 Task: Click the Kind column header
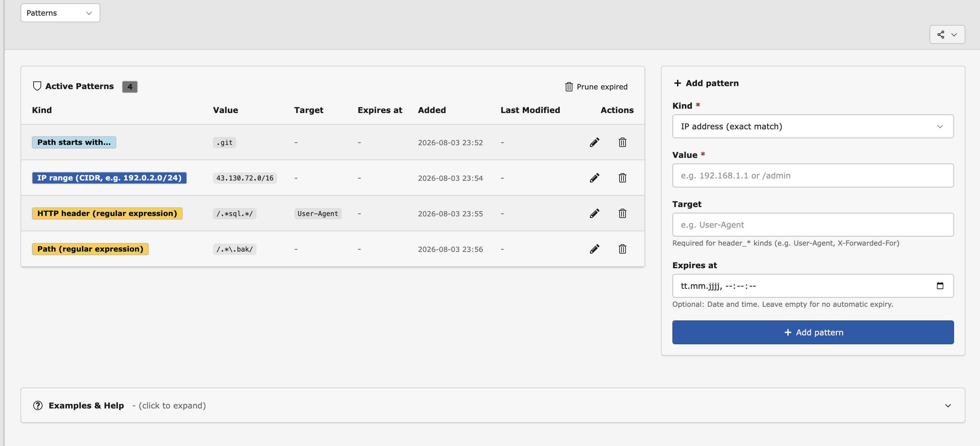point(42,110)
